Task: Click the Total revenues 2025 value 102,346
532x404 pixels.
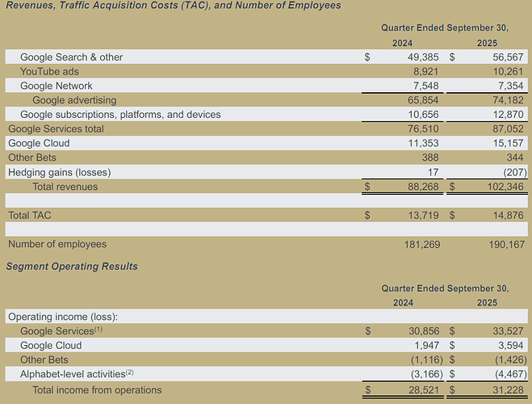Action: pyautogui.click(x=505, y=187)
